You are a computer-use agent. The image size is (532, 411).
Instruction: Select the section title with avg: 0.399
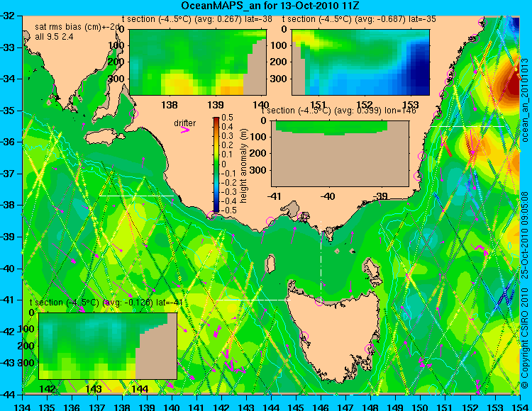click(x=338, y=111)
